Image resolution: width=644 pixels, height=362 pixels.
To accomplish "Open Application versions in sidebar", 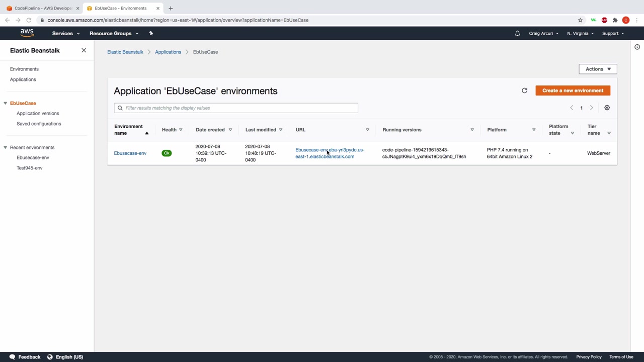I will (x=38, y=114).
